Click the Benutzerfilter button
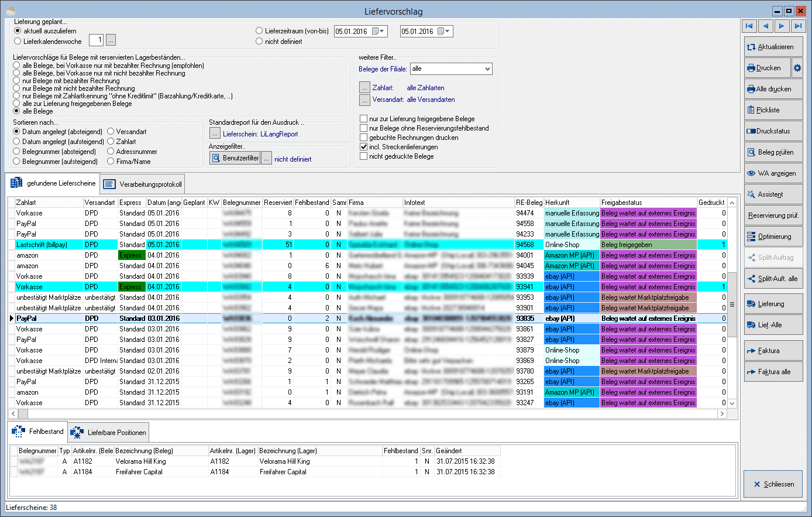 click(x=235, y=158)
